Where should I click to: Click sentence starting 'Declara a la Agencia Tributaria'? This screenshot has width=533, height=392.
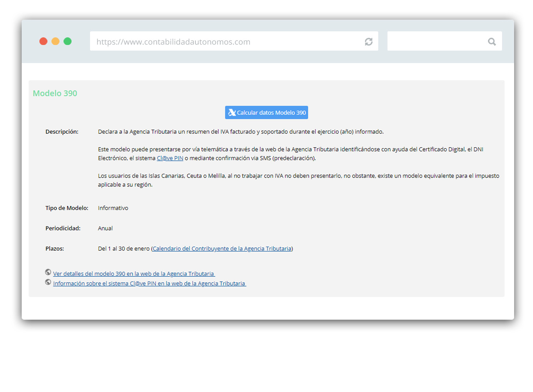point(241,132)
